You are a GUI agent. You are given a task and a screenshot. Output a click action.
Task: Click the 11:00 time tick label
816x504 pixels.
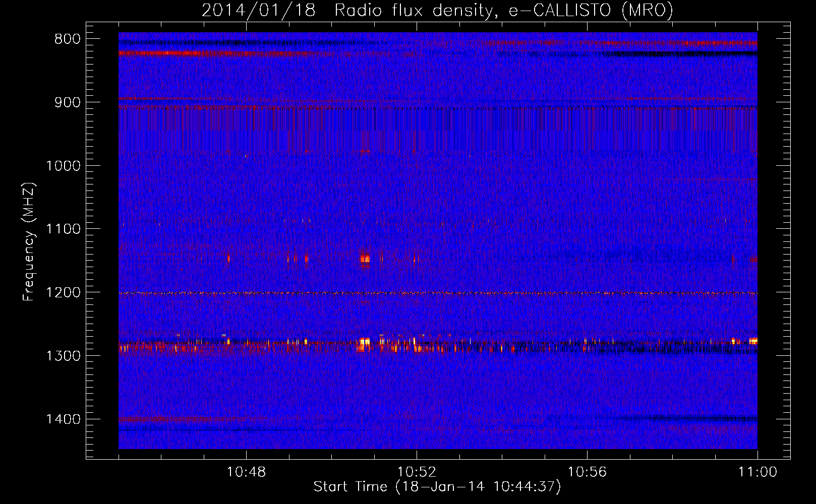pyautogui.click(x=757, y=472)
